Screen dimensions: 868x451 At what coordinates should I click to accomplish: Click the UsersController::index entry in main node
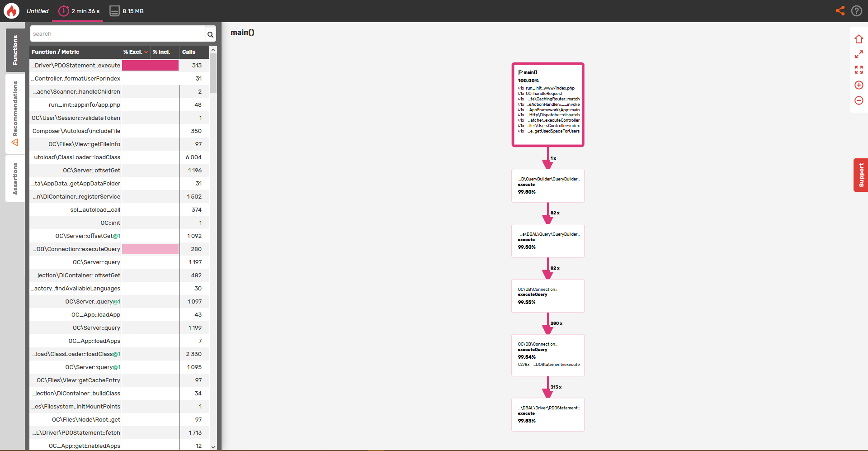553,126
